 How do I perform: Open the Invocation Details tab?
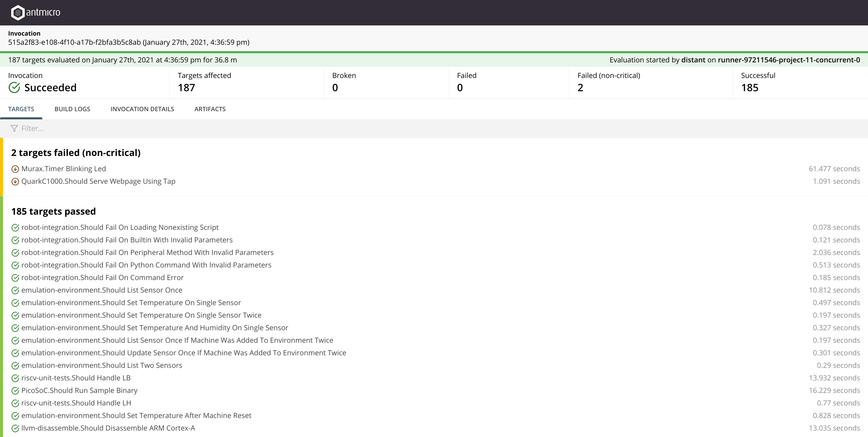tap(142, 109)
